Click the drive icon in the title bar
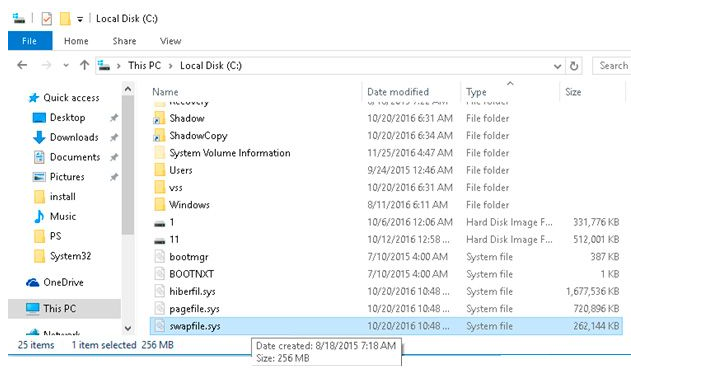The image size is (724, 369). tap(19, 18)
